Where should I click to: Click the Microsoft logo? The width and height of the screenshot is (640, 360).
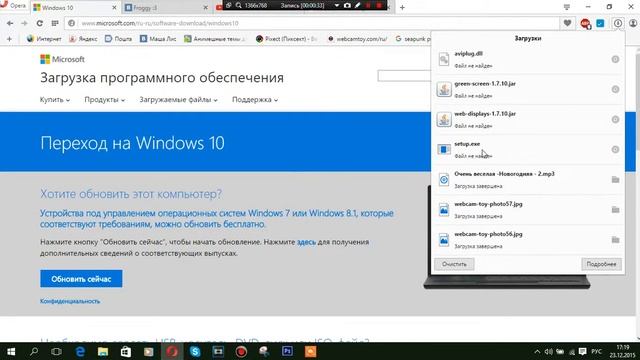point(62,59)
